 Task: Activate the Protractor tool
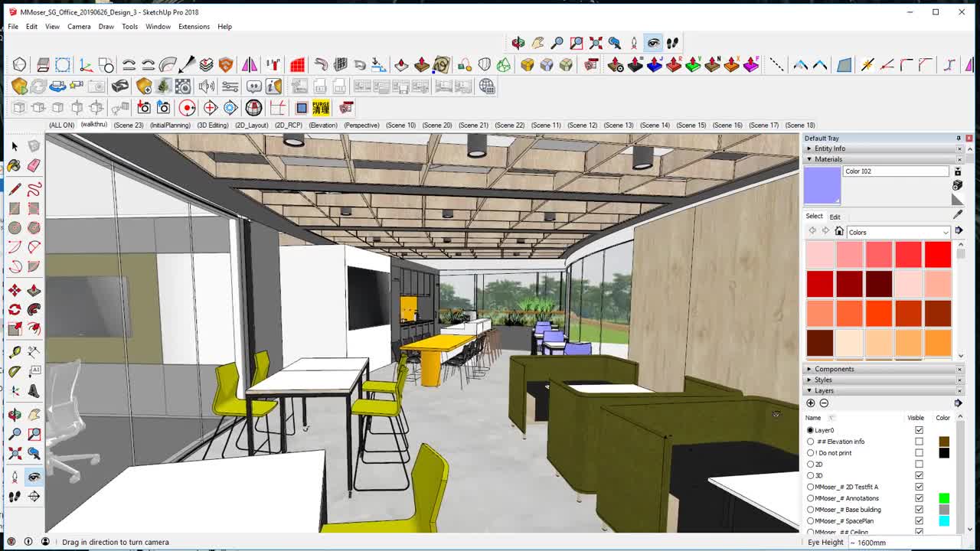point(15,371)
